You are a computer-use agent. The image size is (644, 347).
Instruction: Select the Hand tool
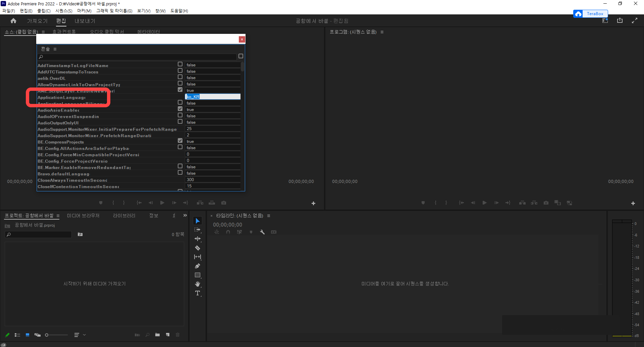coord(198,284)
